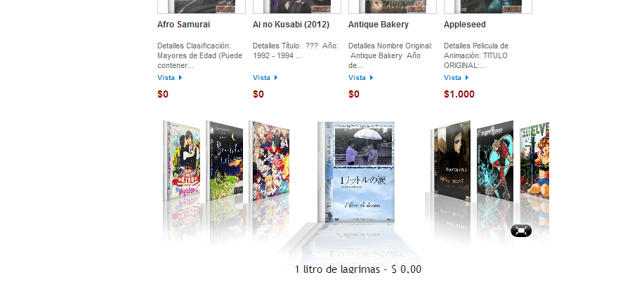This screenshot has height=296, width=644.
Task: Click the Afro Samurai product image
Action: coord(202,6)
